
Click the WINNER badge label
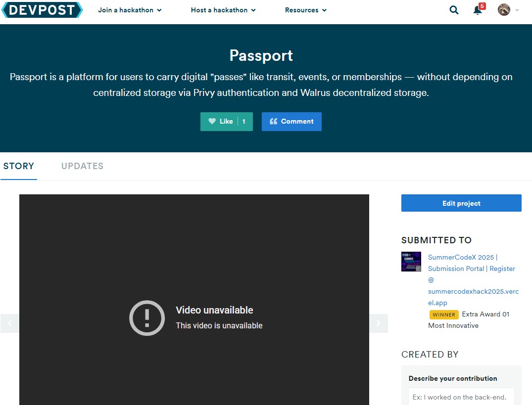point(444,315)
